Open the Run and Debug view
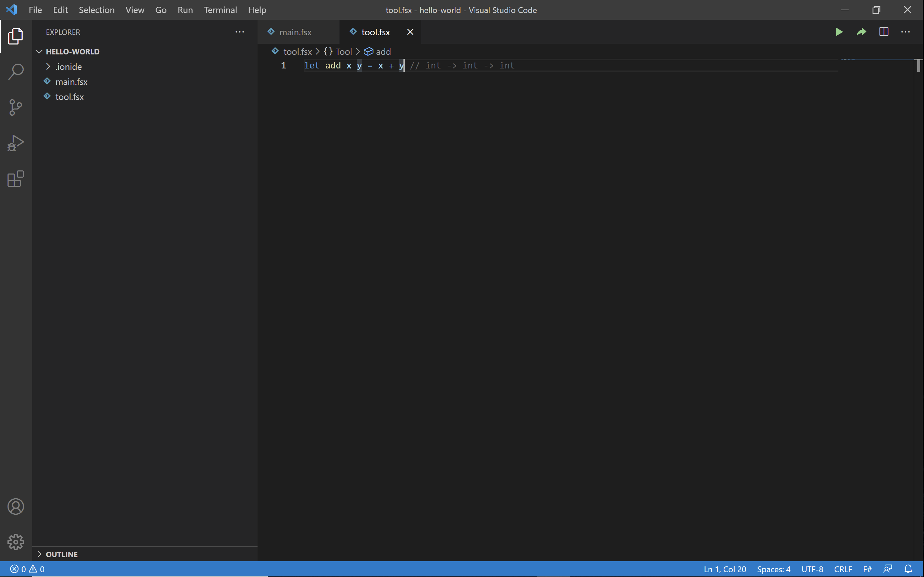 click(16, 143)
